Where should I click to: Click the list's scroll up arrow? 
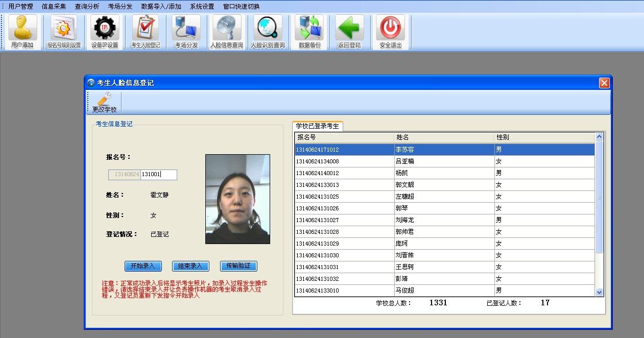600,136
